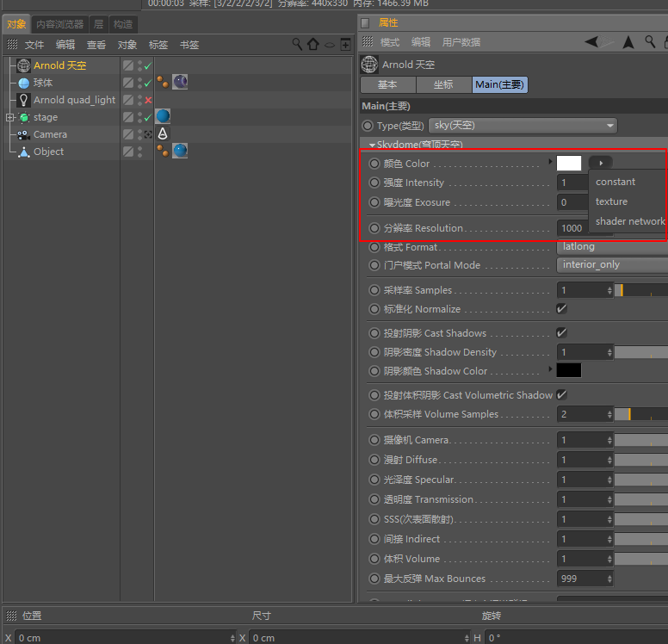Select the 基本 tab button
This screenshot has height=644, width=668.
tap(387, 85)
